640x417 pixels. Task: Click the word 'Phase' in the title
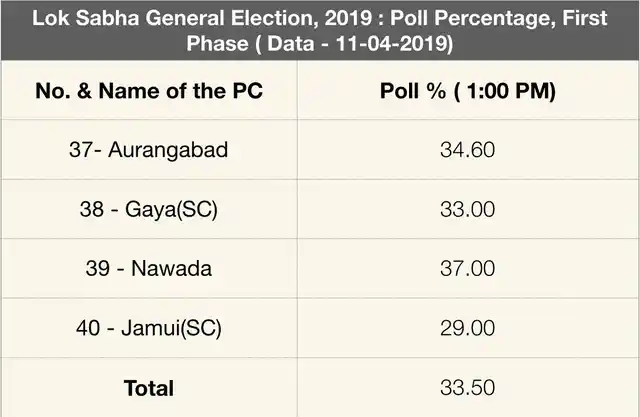click(217, 43)
